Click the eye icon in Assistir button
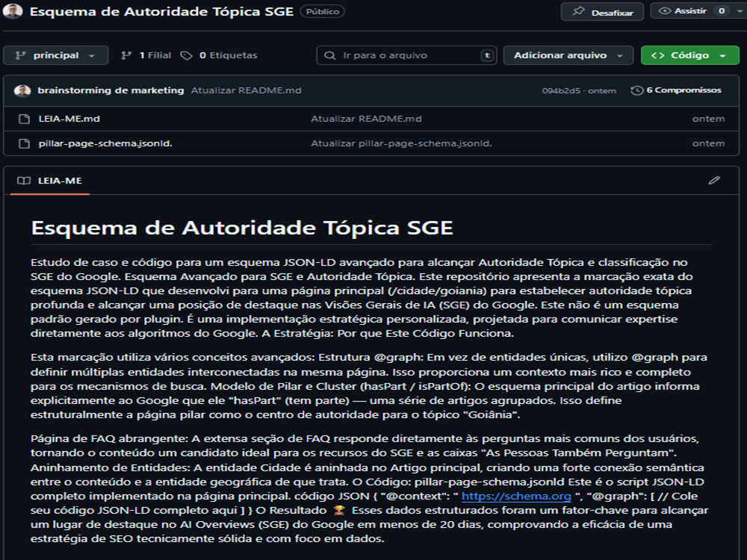Viewport: 747px width, 560px height. tap(665, 10)
